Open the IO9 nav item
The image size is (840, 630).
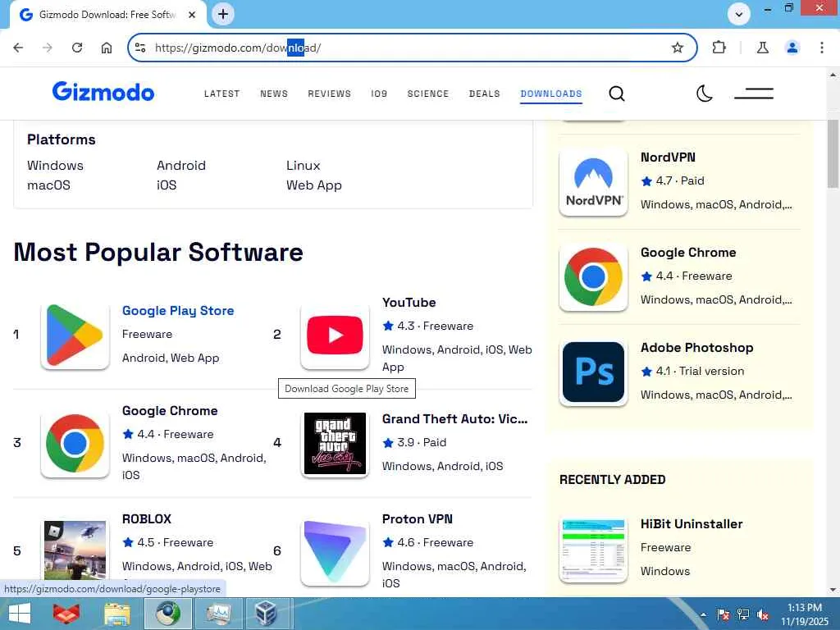pos(379,94)
